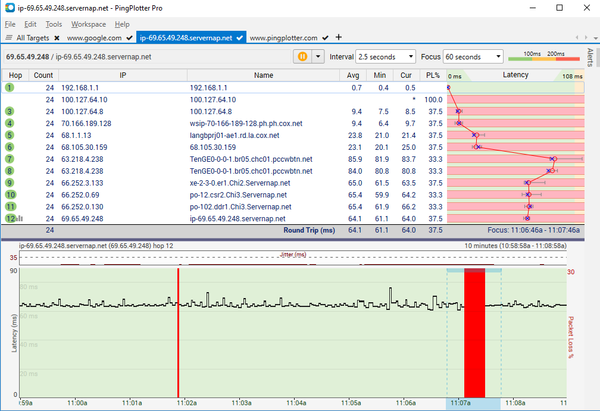The height and width of the screenshot is (411, 600).
Task: Click the Min column header
Action: point(380,75)
